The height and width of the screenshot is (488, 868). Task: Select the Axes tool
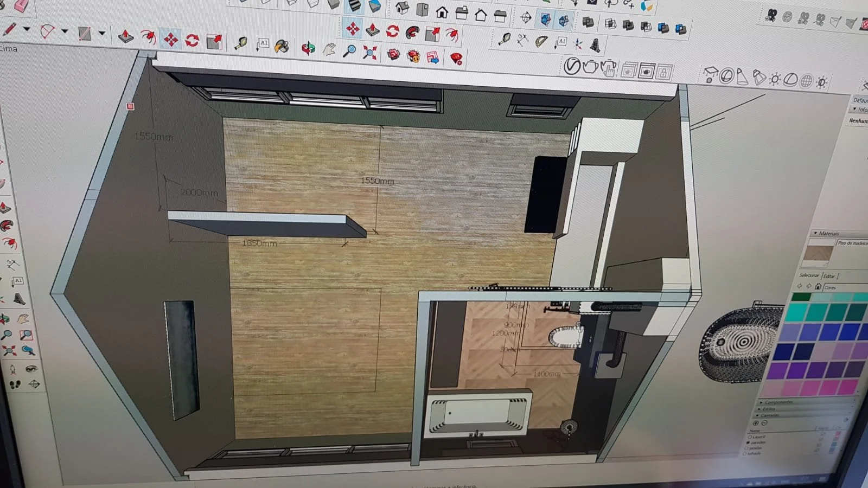(x=578, y=44)
